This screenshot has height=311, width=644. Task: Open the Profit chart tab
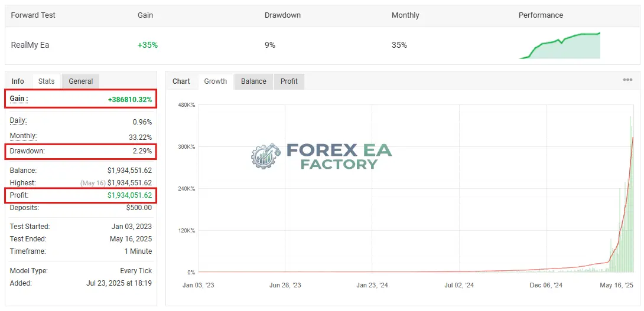click(289, 81)
